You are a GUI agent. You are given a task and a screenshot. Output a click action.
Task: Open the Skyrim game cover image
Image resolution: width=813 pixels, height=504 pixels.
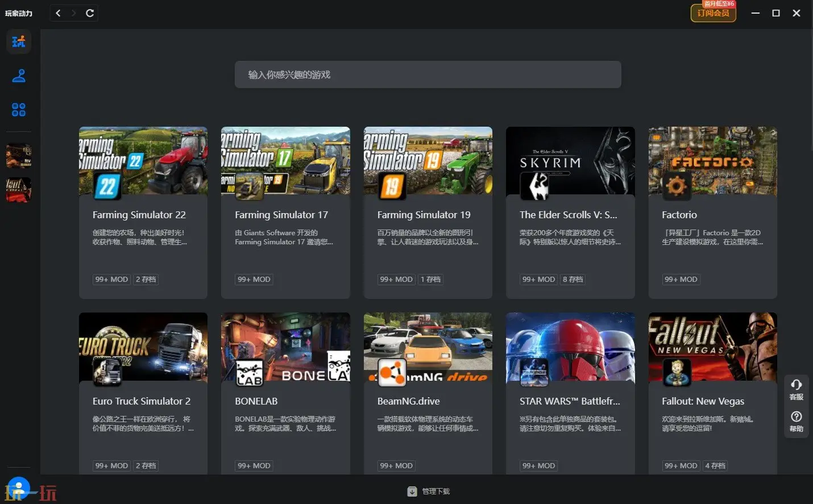click(570, 160)
